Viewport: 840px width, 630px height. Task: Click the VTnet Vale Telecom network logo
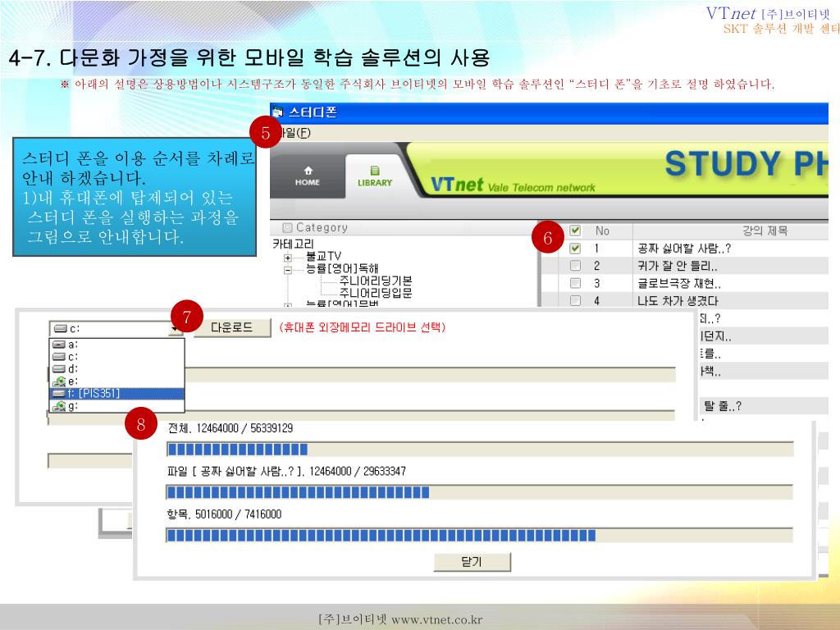point(513,185)
